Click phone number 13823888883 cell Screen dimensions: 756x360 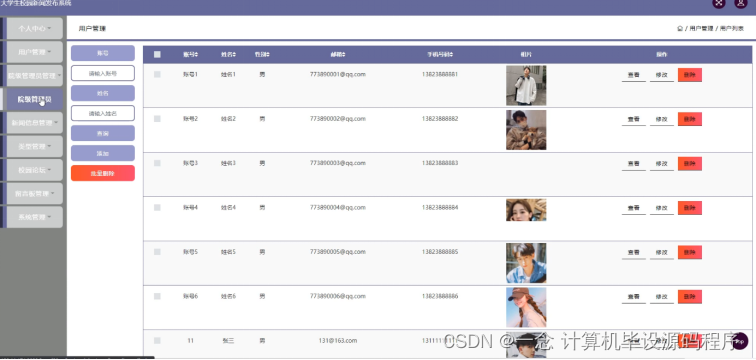pos(440,163)
